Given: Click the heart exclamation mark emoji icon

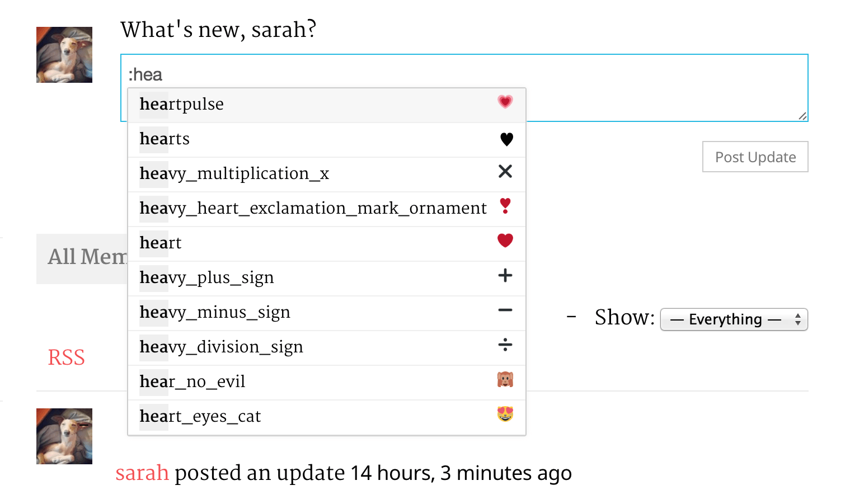Looking at the screenshot, I should 505,206.
